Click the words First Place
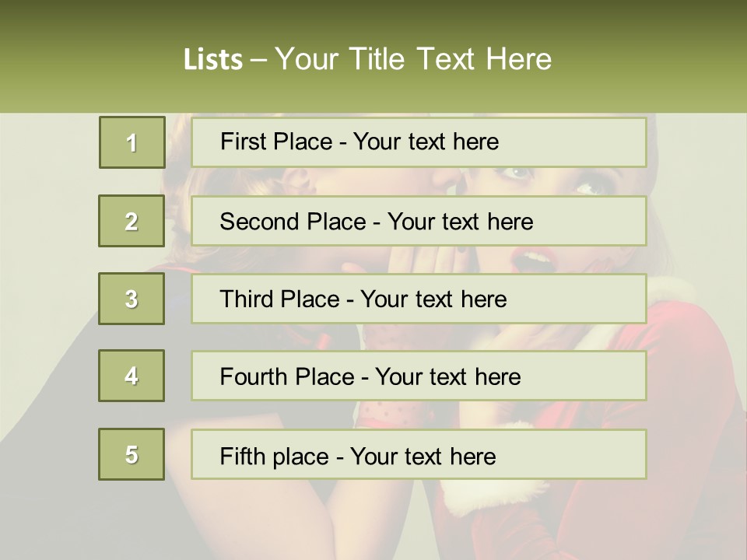The image size is (747, 560). coord(276,142)
